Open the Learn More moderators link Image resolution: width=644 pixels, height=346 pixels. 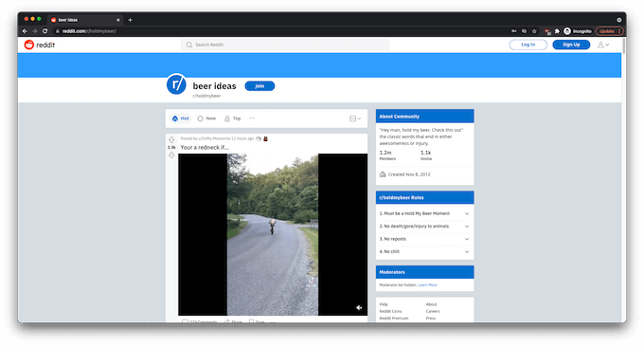[x=427, y=284]
